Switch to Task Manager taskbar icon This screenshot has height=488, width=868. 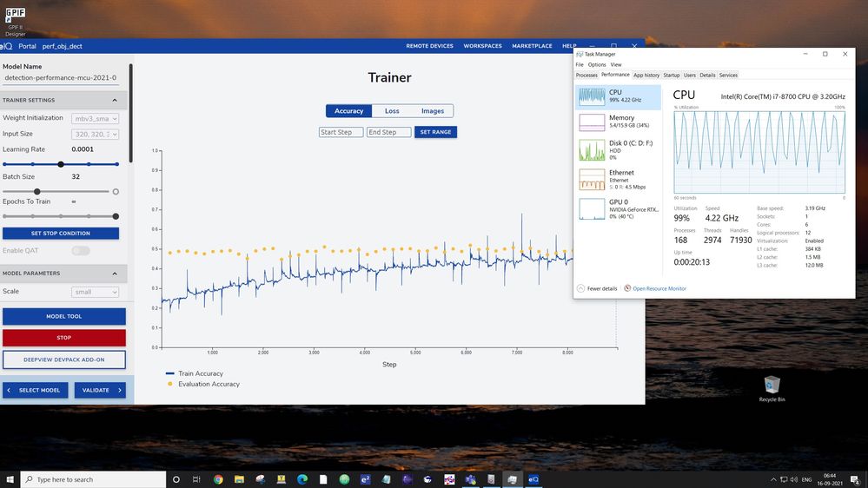click(512, 479)
